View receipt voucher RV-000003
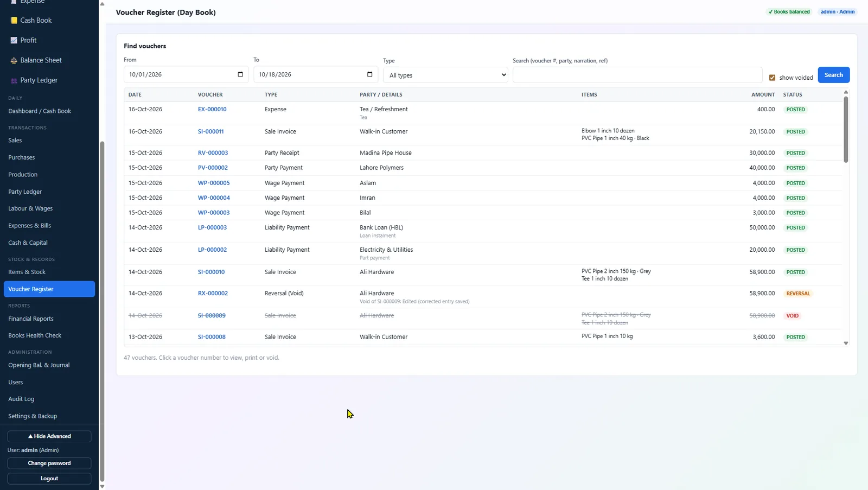The image size is (868, 490). click(213, 153)
